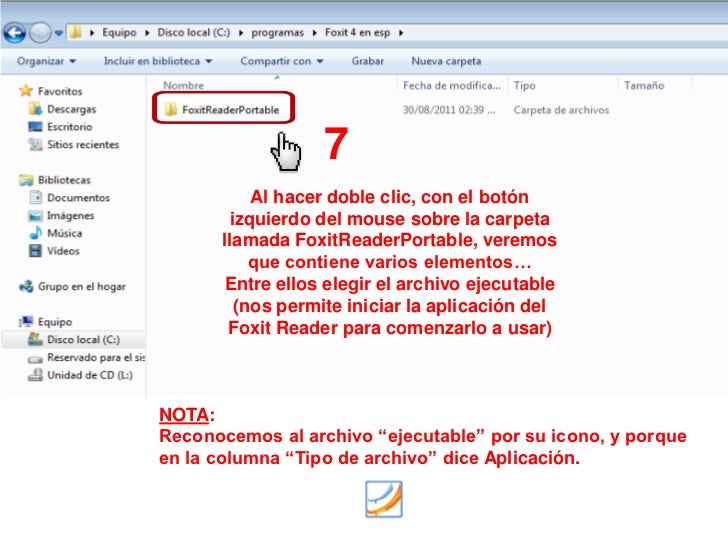The height and width of the screenshot is (546, 728).
Task: Click the Sitios recientes icon
Action: click(35, 144)
